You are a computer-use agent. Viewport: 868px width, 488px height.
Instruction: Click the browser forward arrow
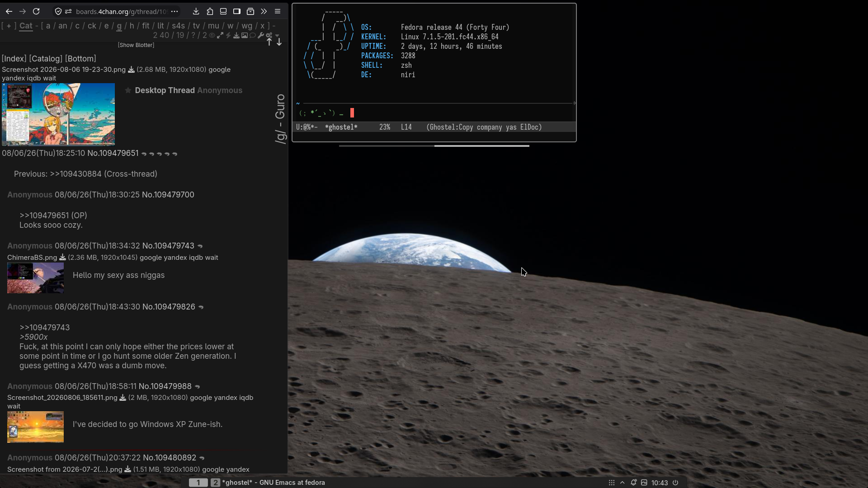coord(23,11)
